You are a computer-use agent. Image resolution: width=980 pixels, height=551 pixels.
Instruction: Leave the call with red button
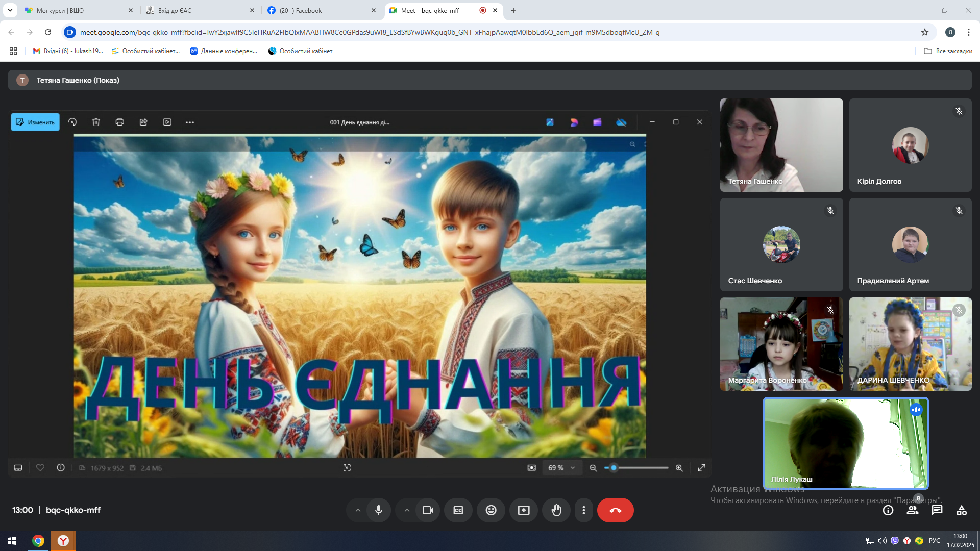615,510
